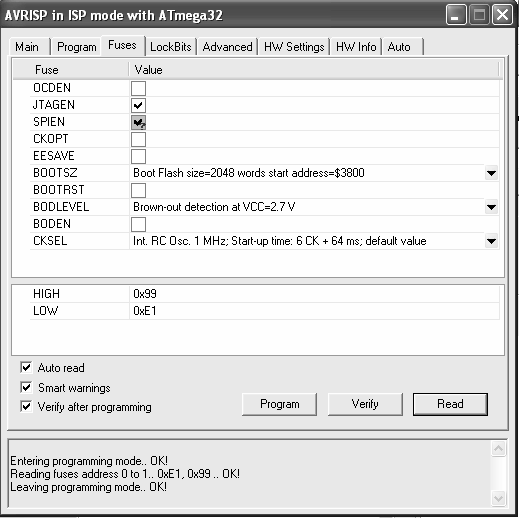
Task: Edit the HIGH fuse value 0x99
Action: [314, 294]
